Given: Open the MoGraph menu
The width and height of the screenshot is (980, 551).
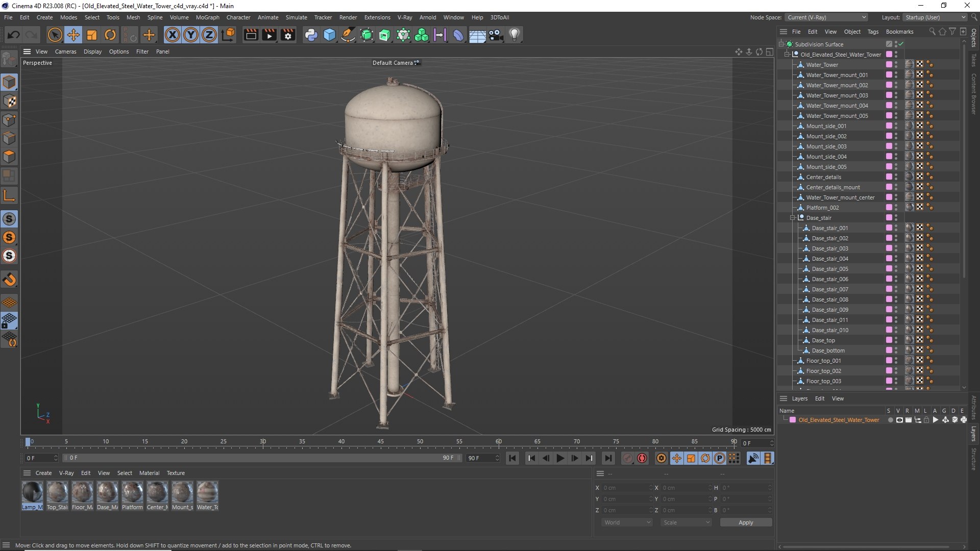Looking at the screenshot, I should [x=207, y=17].
